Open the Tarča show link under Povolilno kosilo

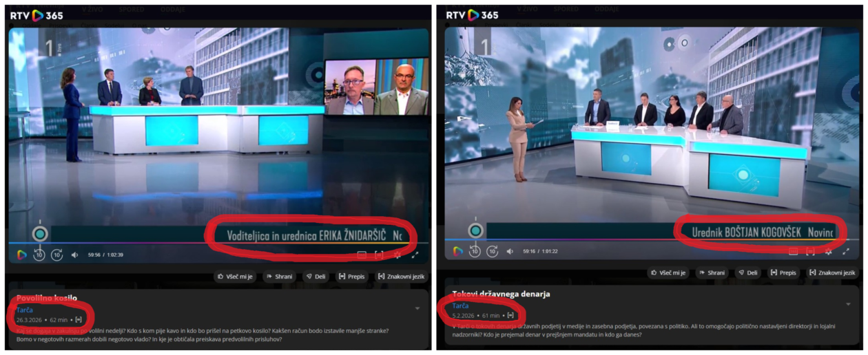(25, 310)
